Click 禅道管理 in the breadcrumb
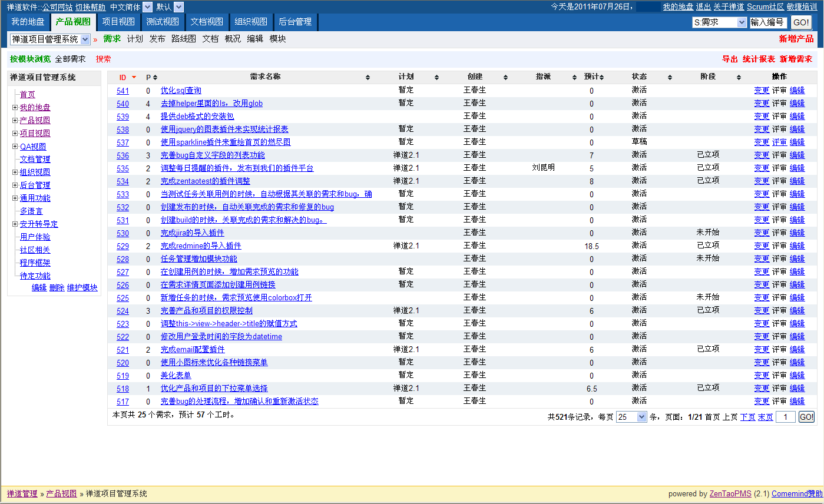The height and width of the screenshot is (504, 824). click(22, 493)
